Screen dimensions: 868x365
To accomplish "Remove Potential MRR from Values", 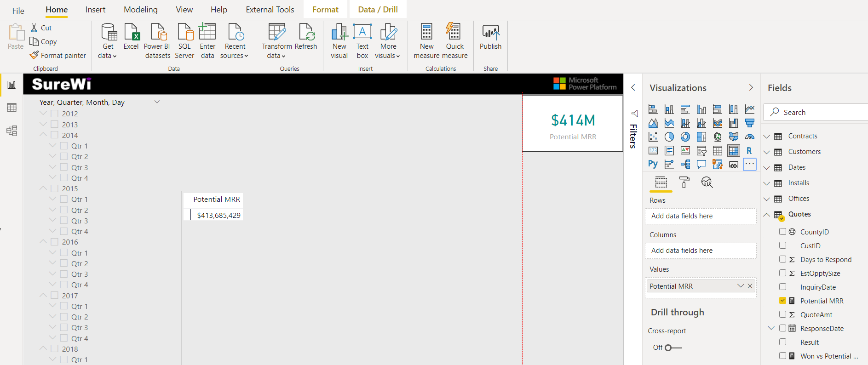I will click(750, 286).
